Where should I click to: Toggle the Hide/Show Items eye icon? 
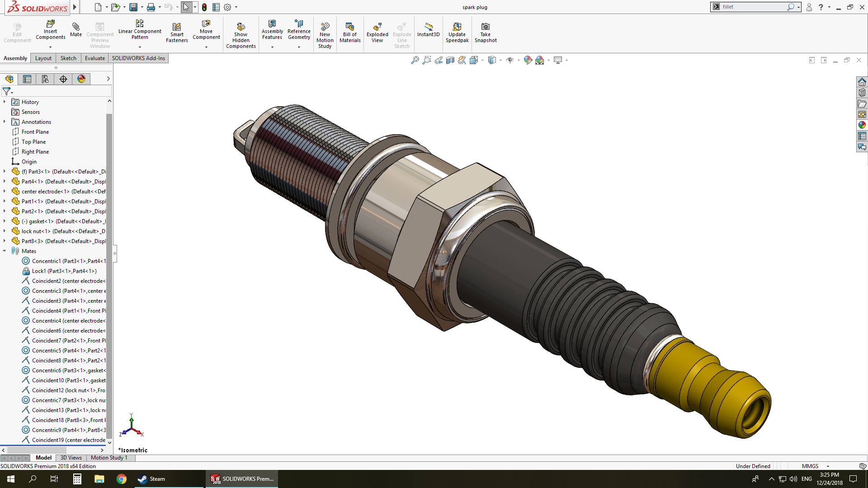510,60
